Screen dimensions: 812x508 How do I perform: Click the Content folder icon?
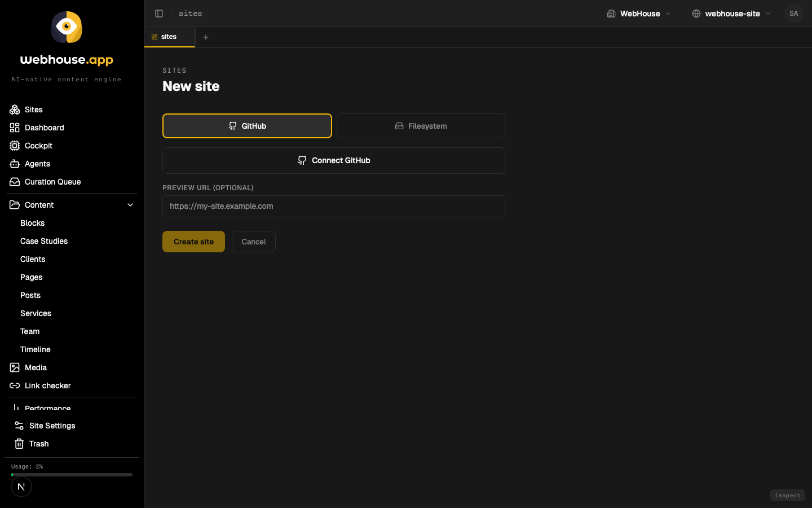(x=15, y=205)
